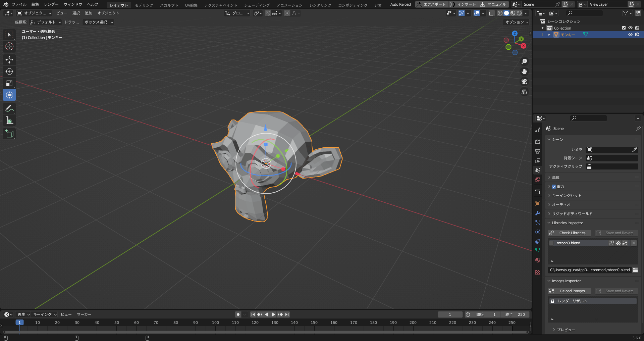
Task: Open the Particles properties tab
Action: coord(538,223)
